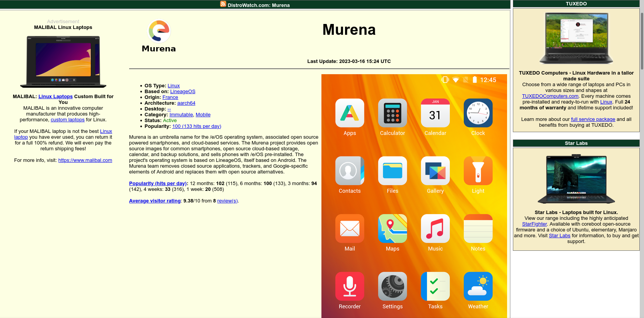Image resolution: width=644 pixels, height=318 pixels.
Task: Click the Linux link in TUXEDO ad
Action: point(606,102)
